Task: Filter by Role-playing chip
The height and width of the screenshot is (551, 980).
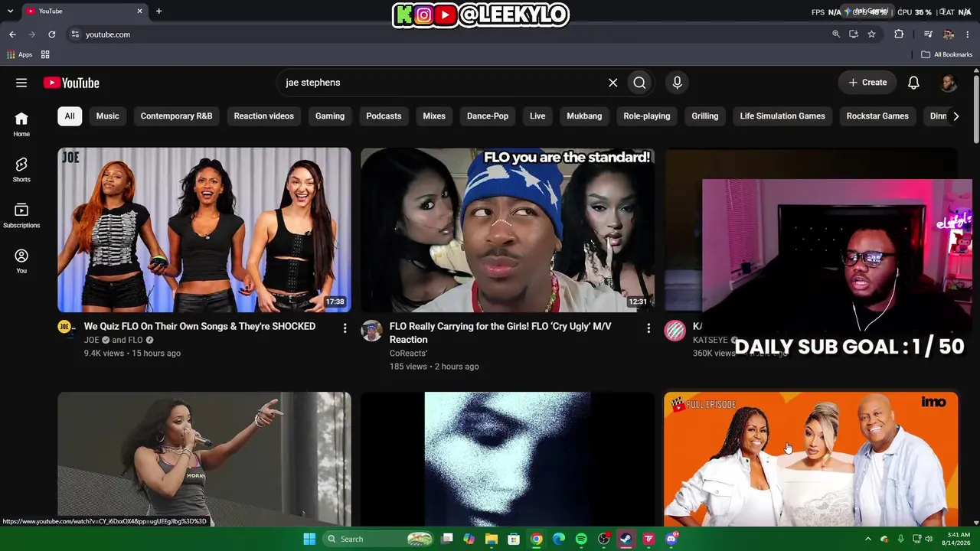Action: click(647, 116)
